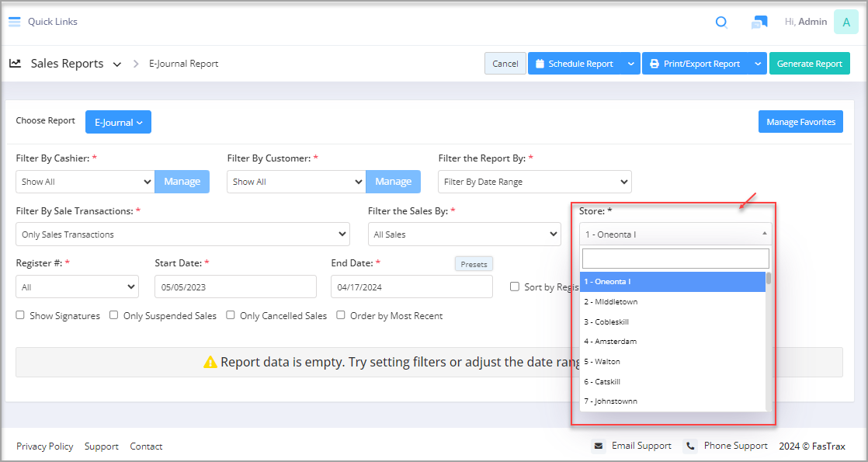Click the Generate Report button
The image size is (868, 462).
tap(809, 64)
